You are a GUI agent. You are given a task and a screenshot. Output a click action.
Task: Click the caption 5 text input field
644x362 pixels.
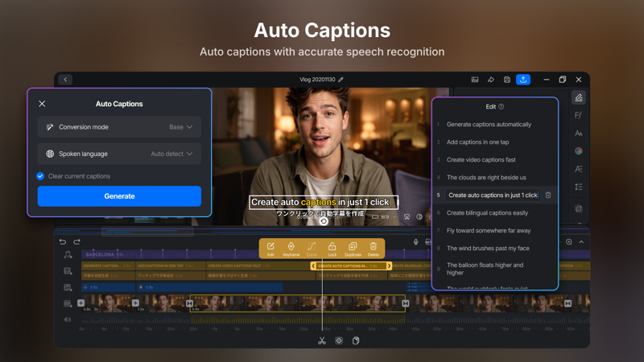point(493,195)
